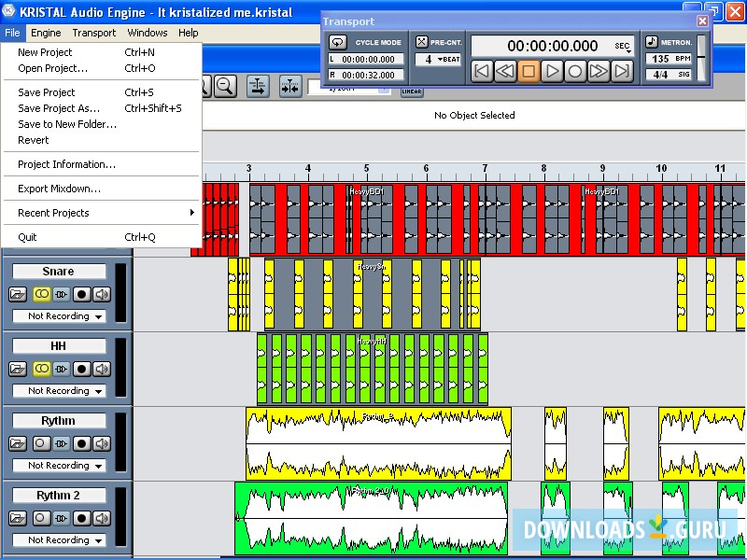Toggle the Metronome on/off button
747x560 pixels.
(652, 42)
